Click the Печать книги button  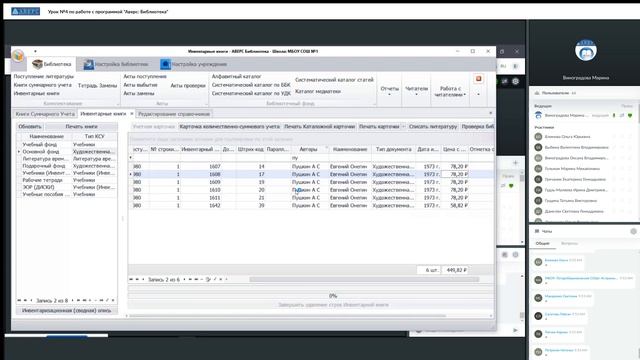coord(81,127)
